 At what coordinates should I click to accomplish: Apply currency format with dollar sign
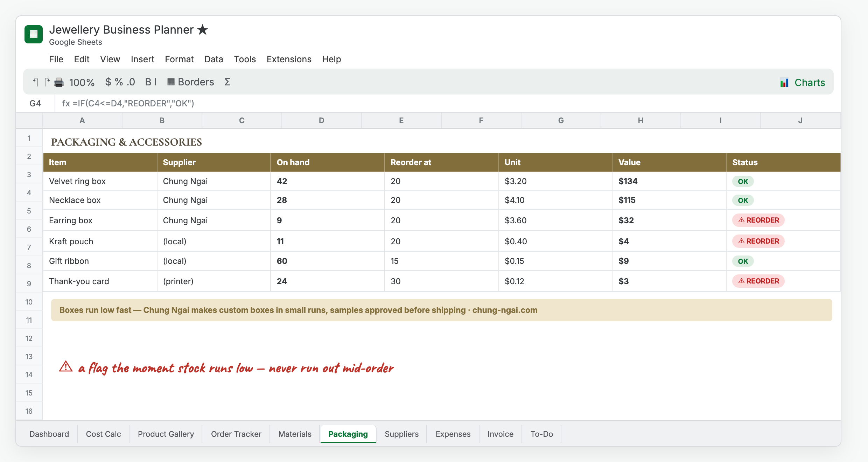108,82
